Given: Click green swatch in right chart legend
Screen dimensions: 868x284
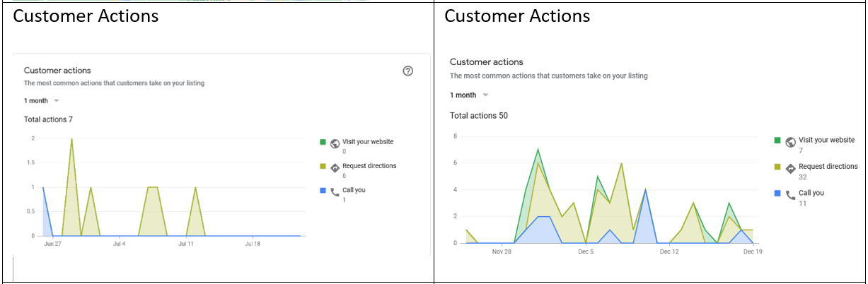Looking at the screenshot, I should pos(777,141).
